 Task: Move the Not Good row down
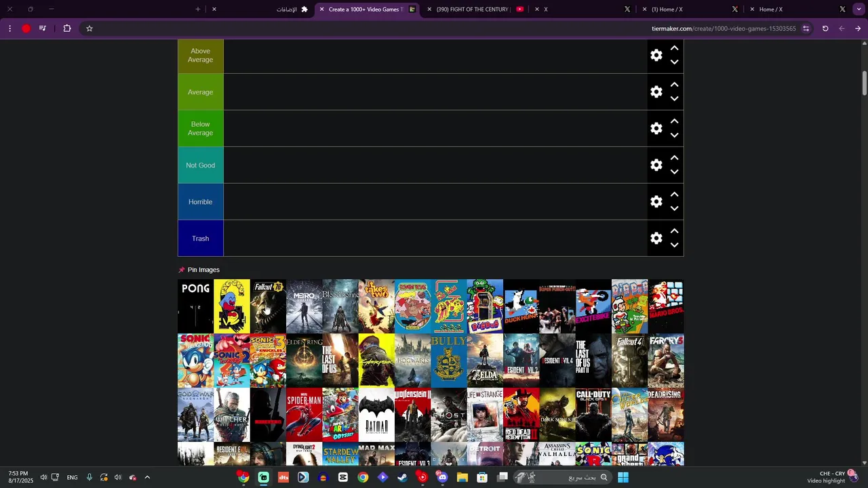tap(674, 171)
